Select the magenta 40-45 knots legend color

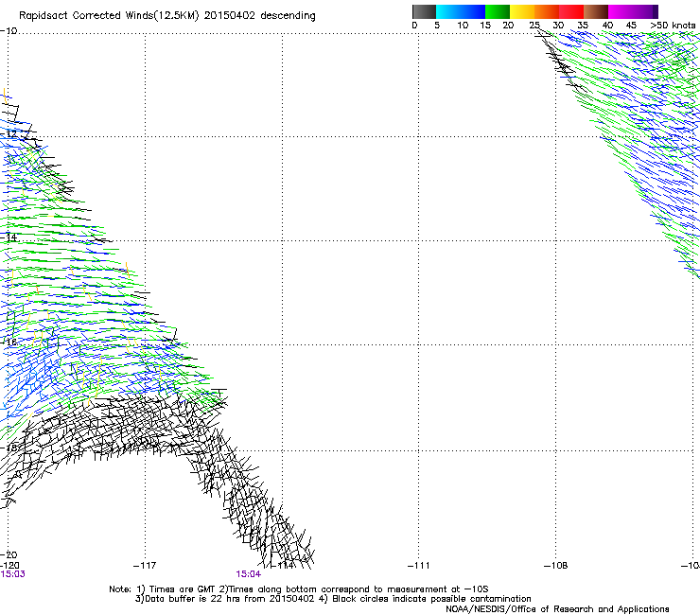pyautogui.click(x=621, y=11)
